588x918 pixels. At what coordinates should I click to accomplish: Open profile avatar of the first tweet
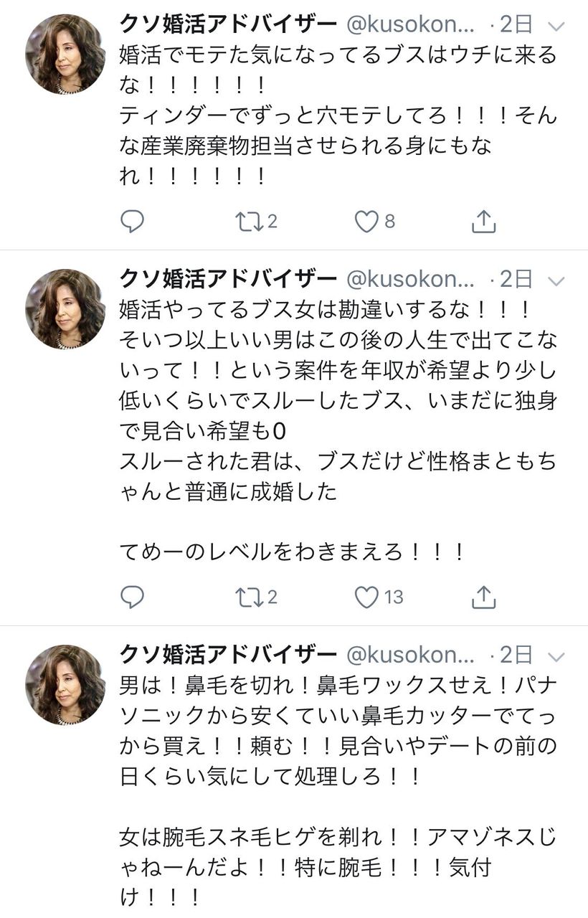tap(65, 54)
